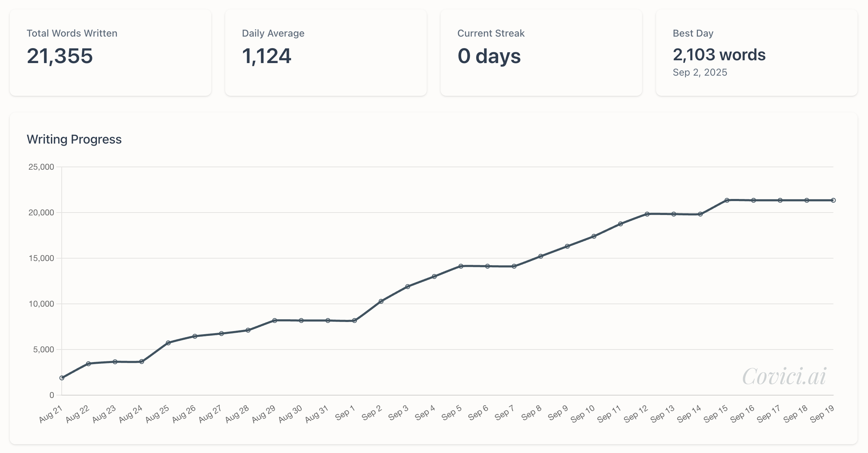Select the Aug 29 data point on chart
Viewport: 868px width, 453px height.
point(275,320)
